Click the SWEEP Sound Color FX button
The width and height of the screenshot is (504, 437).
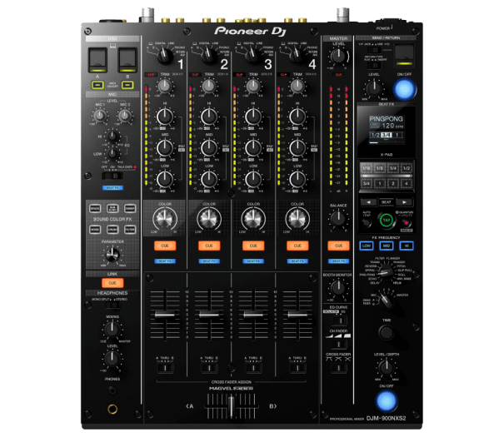[x=130, y=209]
